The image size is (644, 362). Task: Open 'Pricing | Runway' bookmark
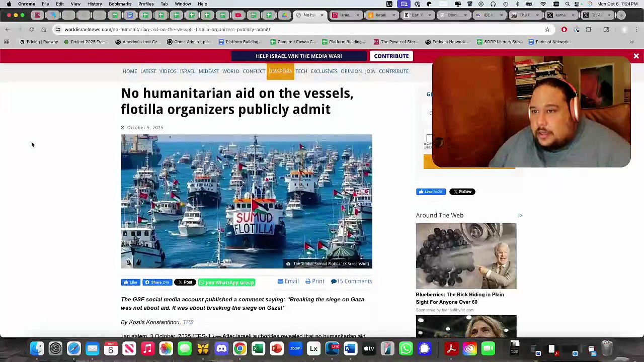[39, 42]
